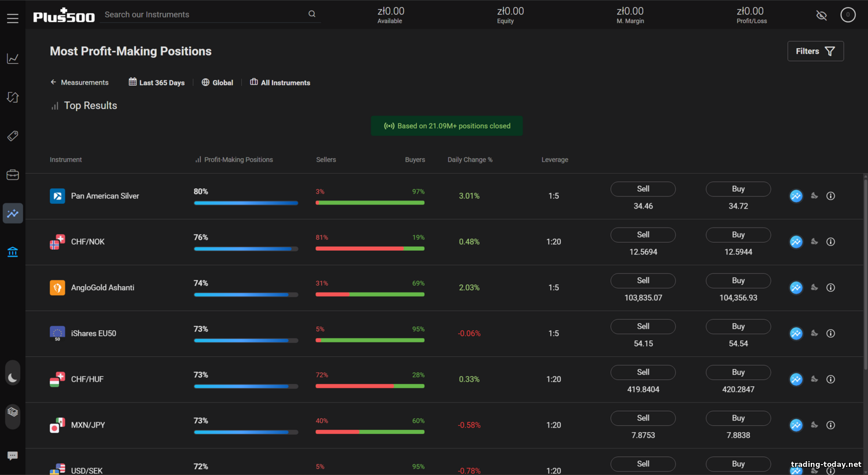Image resolution: width=868 pixels, height=475 pixels.
Task: Toggle dark mode moon switch
Action: 13,377
